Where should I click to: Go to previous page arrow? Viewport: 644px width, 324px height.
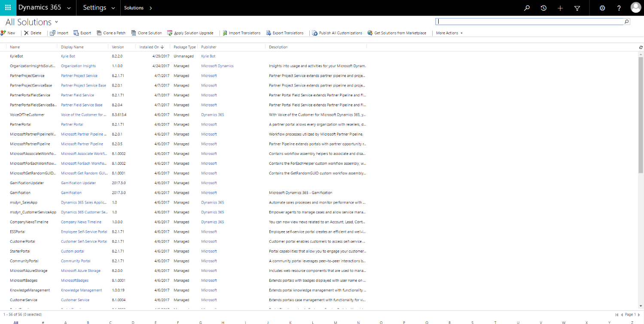point(623,315)
